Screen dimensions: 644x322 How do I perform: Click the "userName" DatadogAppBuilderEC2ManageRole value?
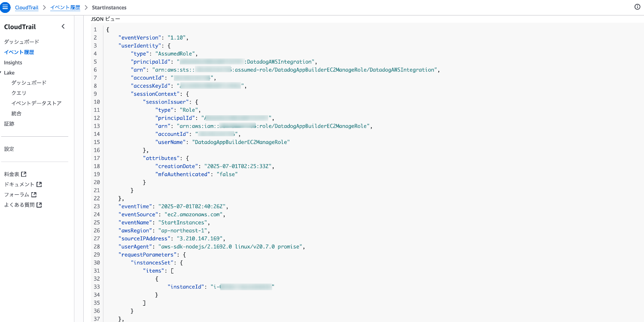tap(241, 142)
